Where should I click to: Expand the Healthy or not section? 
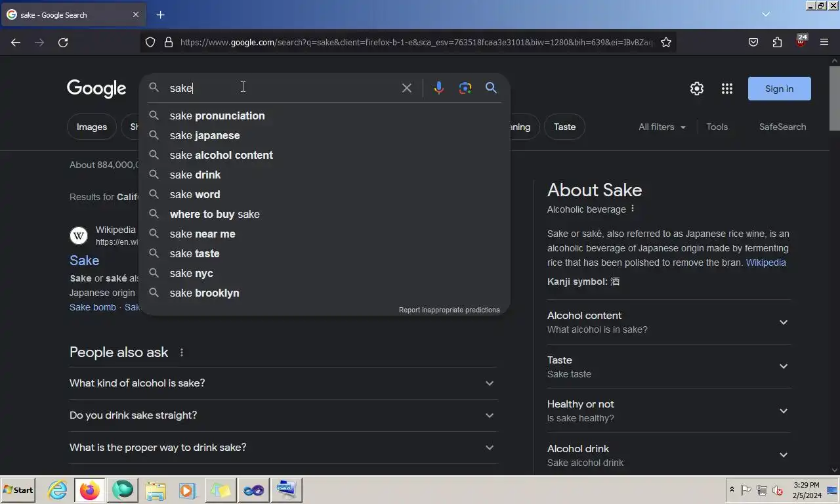click(x=669, y=411)
